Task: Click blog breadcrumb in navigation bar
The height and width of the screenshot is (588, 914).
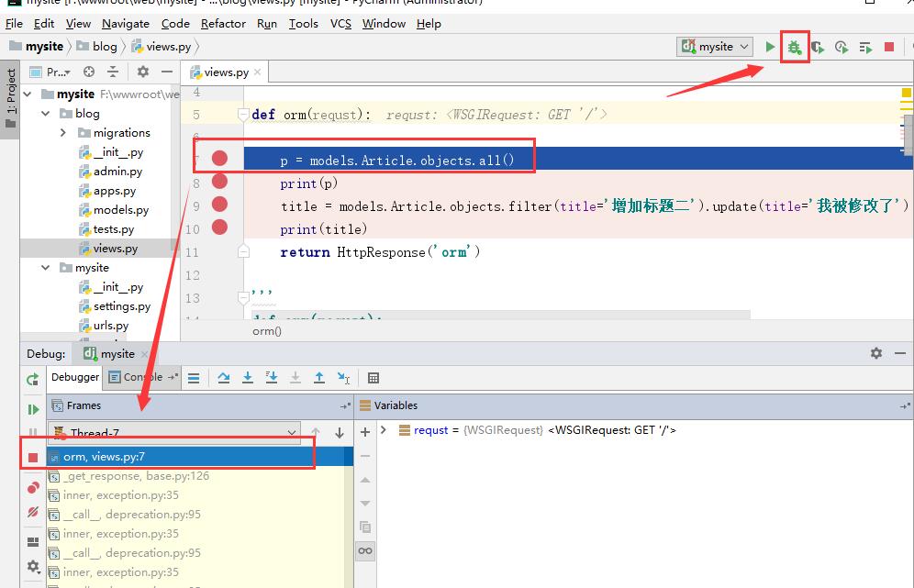Action: click(x=96, y=46)
